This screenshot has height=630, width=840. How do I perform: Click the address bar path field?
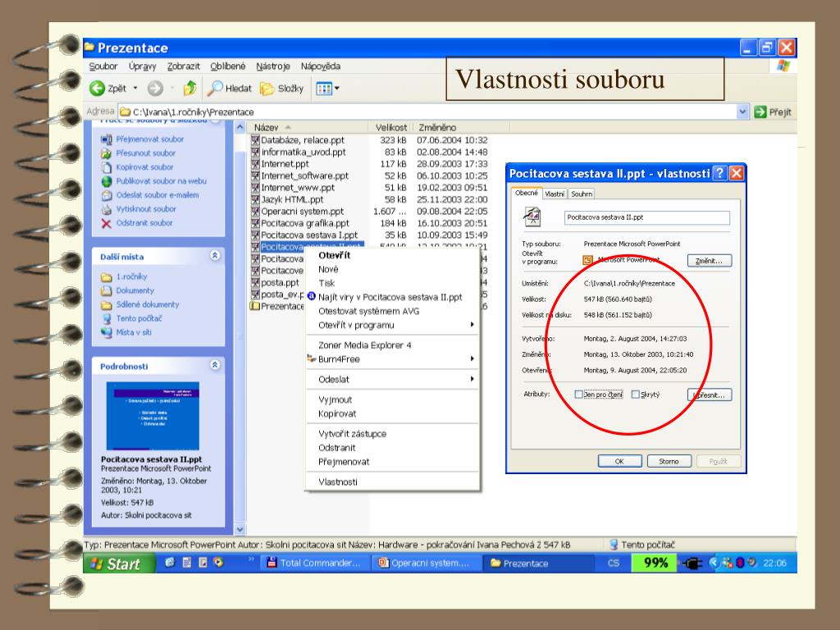(427, 112)
